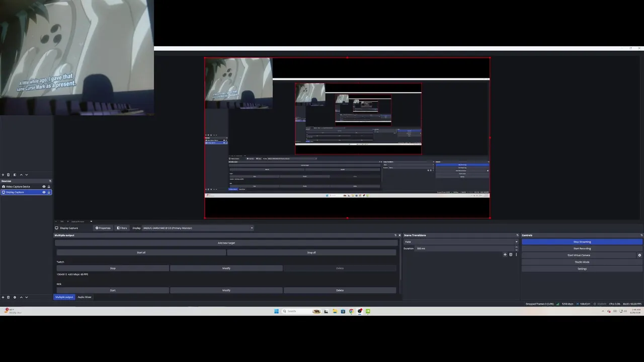Zoom in preview with plus icon

point(68,221)
